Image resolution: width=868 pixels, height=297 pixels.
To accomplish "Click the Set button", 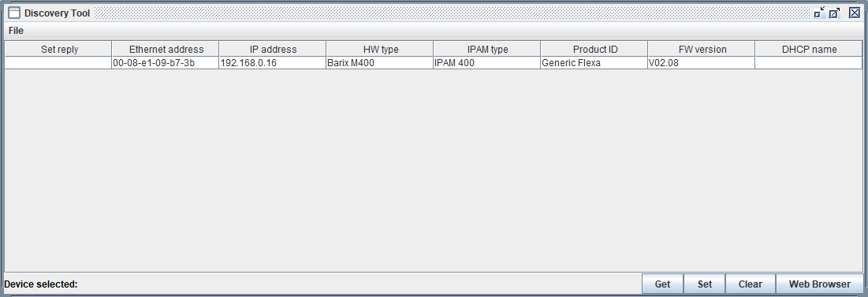I will (705, 284).
